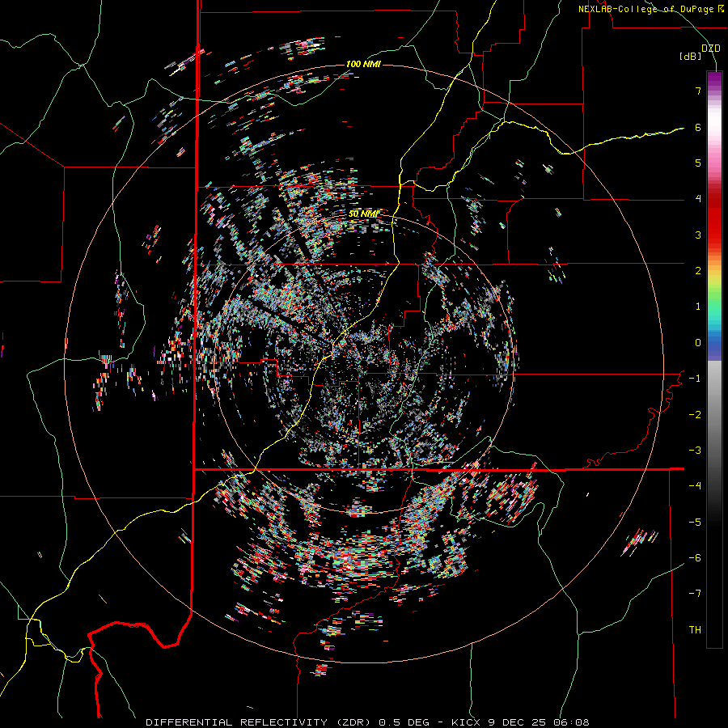Click the 0.5 DEG elevation text

pos(403,722)
